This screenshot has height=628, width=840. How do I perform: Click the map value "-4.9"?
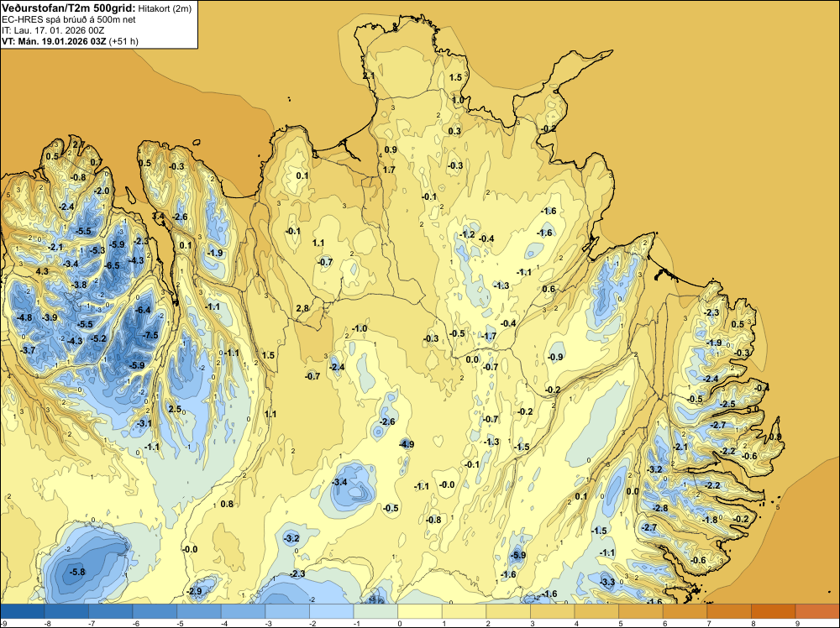407,444
